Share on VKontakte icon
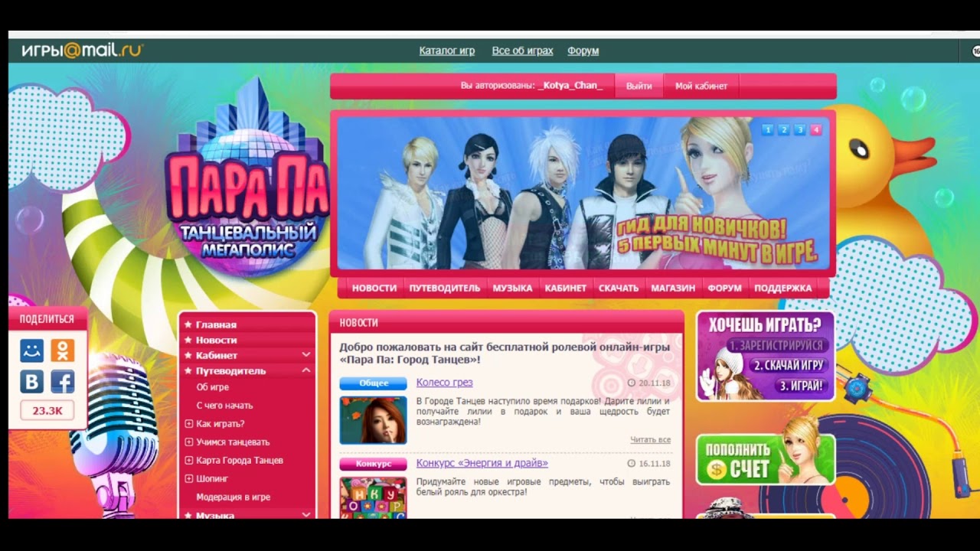Image resolution: width=980 pixels, height=551 pixels. (31, 382)
